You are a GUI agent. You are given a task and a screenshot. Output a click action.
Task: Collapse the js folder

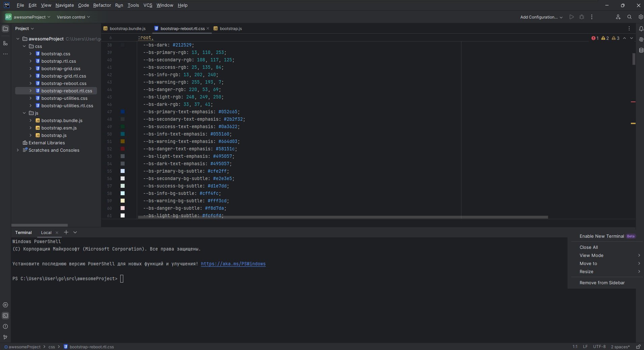coord(24,113)
